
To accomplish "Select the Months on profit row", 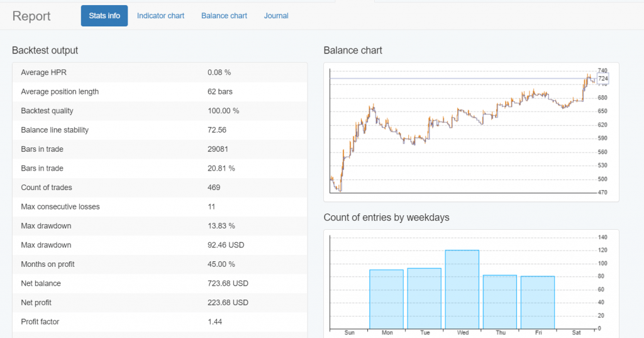I will coord(160,264).
